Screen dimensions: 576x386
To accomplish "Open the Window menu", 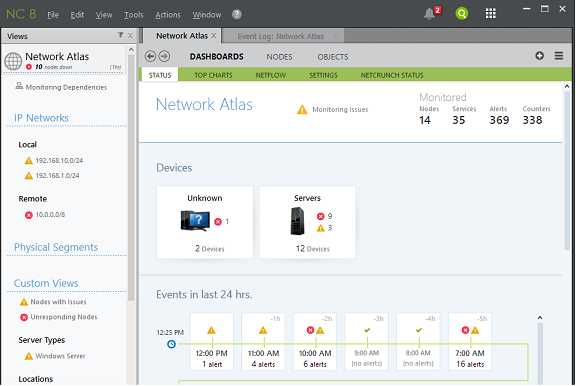I will pyautogui.click(x=206, y=15).
